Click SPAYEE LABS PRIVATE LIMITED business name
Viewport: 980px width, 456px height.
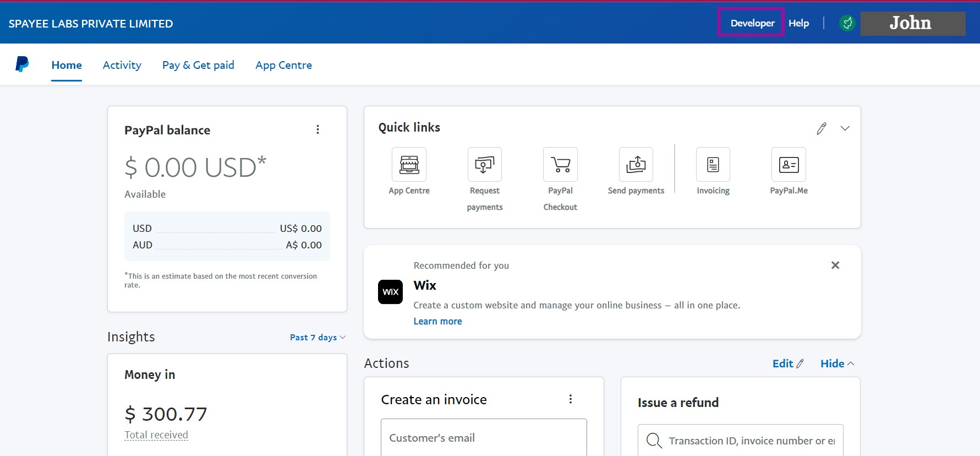(91, 24)
